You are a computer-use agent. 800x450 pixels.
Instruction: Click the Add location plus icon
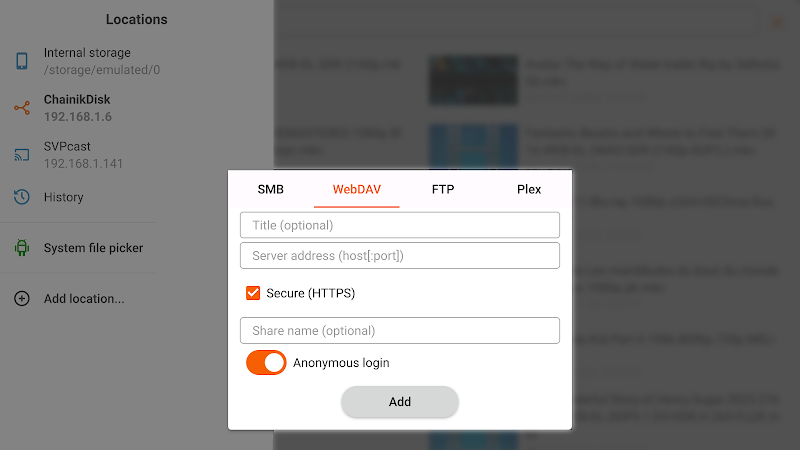21,298
